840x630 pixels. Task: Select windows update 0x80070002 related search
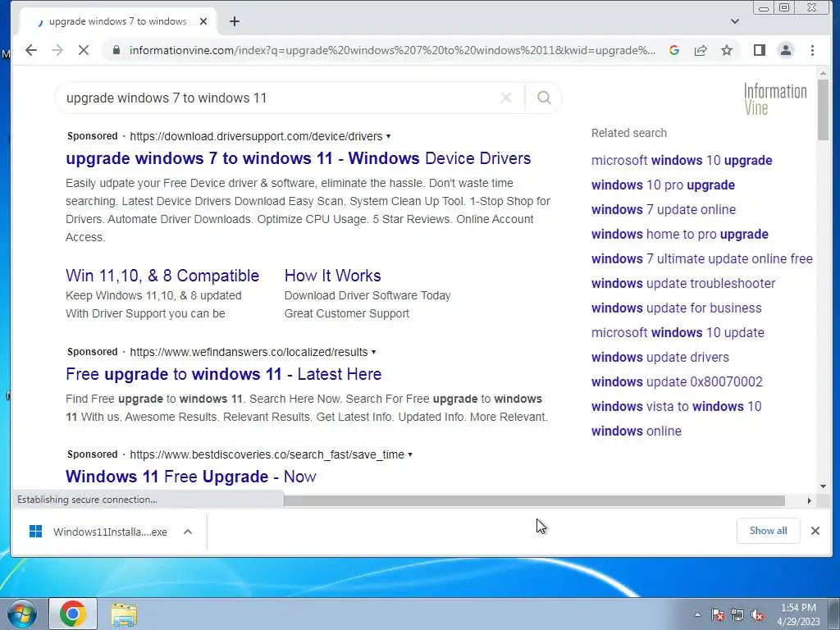(x=677, y=382)
